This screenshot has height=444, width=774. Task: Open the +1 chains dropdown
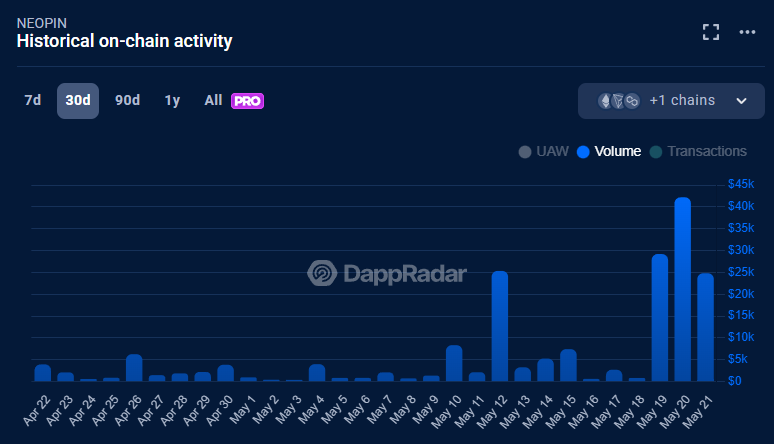(671, 101)
